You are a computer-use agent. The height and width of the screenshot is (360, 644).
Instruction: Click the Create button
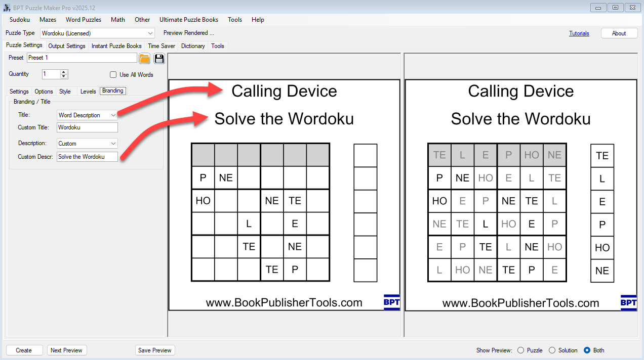(x=24, y=350)
